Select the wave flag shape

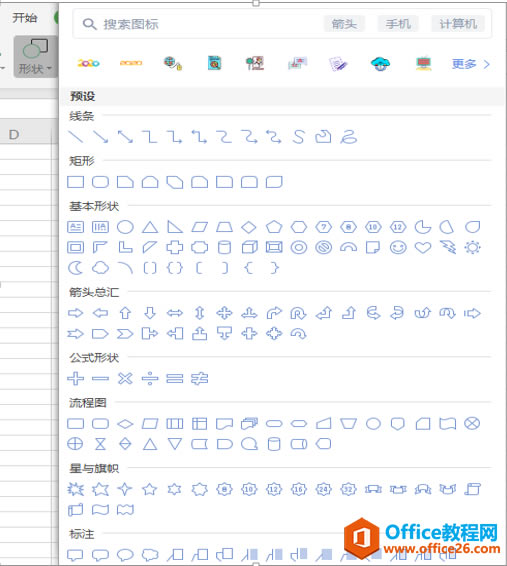point(100,510)
